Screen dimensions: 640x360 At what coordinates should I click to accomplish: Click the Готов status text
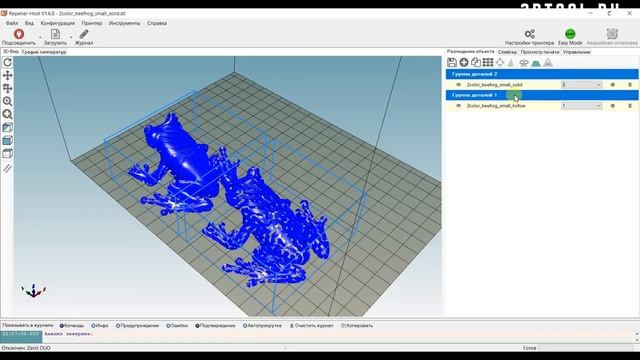coord(529,348)
